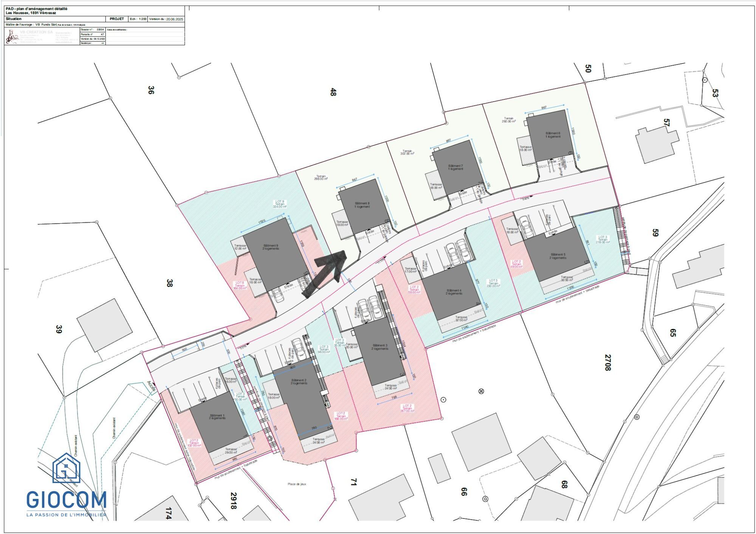Click parcel number 48 at the top
756x534 pixels.
click(333, 92)
